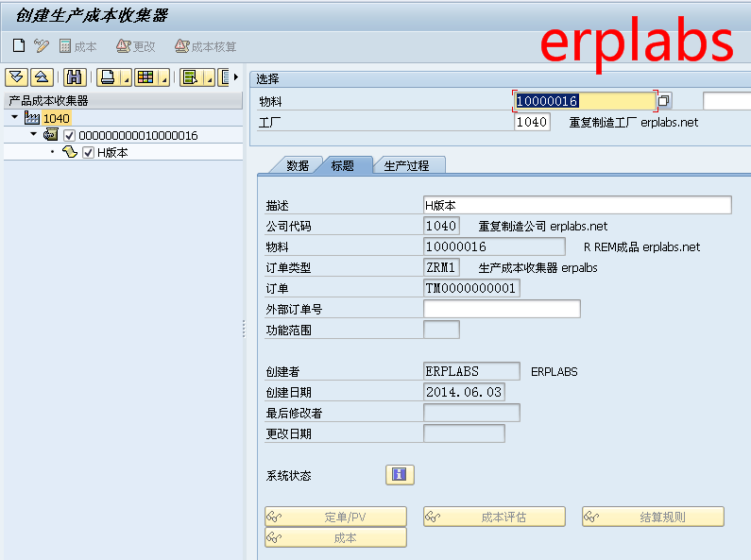Click the scroll icon beside H版本

[70, 152]
